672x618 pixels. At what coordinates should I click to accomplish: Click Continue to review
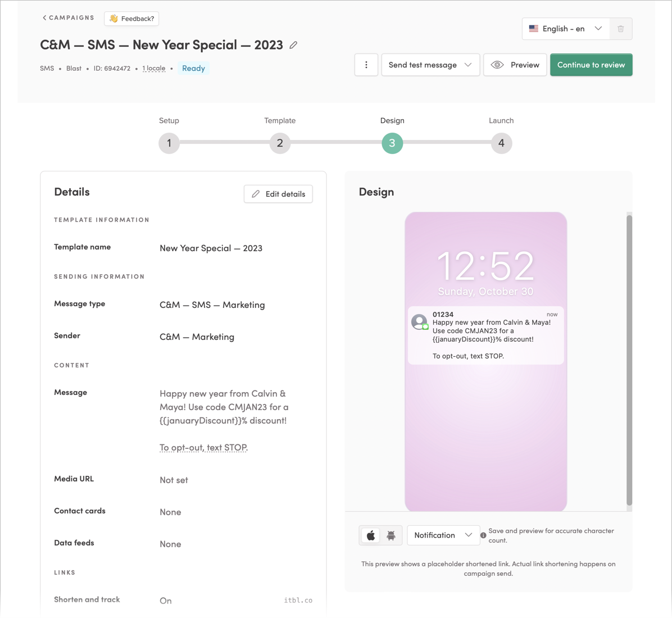591,65
